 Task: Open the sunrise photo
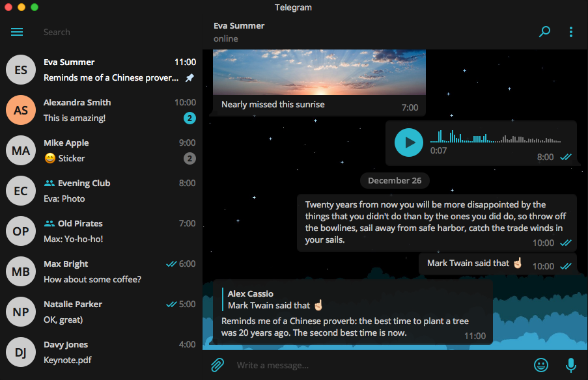319,72
